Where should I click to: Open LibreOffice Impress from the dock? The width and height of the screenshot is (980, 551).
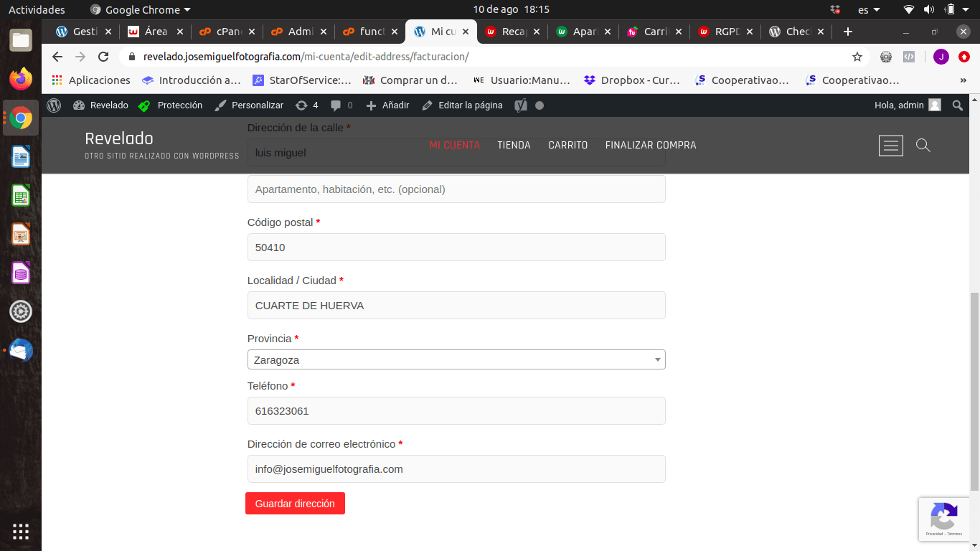(21, 234)
